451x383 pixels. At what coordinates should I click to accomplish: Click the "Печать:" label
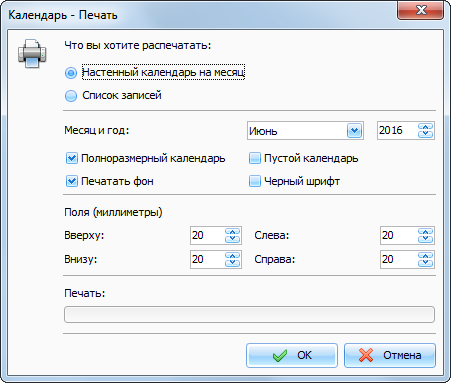[x=85, y=293]
